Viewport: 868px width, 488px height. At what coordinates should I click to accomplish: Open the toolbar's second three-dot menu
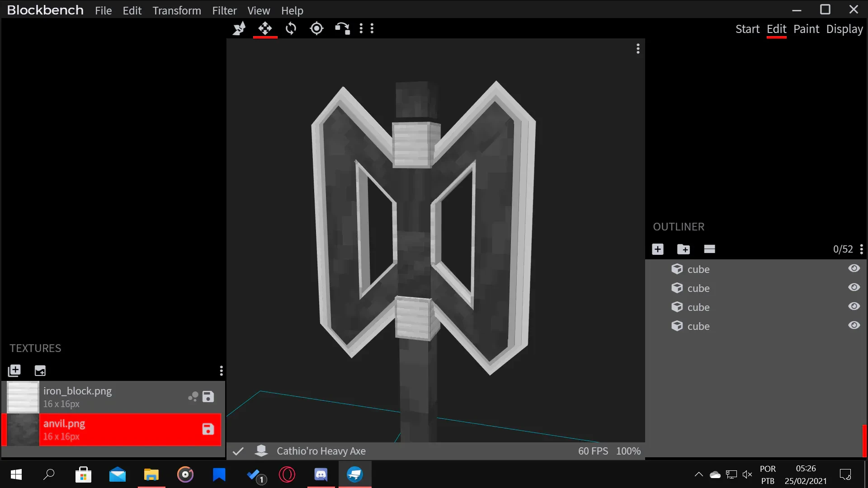coord(372,28)
